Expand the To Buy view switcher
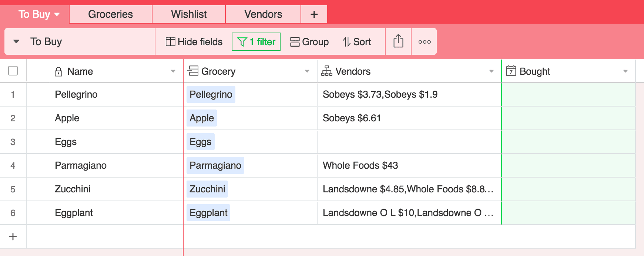 click(x=17, y=41)
